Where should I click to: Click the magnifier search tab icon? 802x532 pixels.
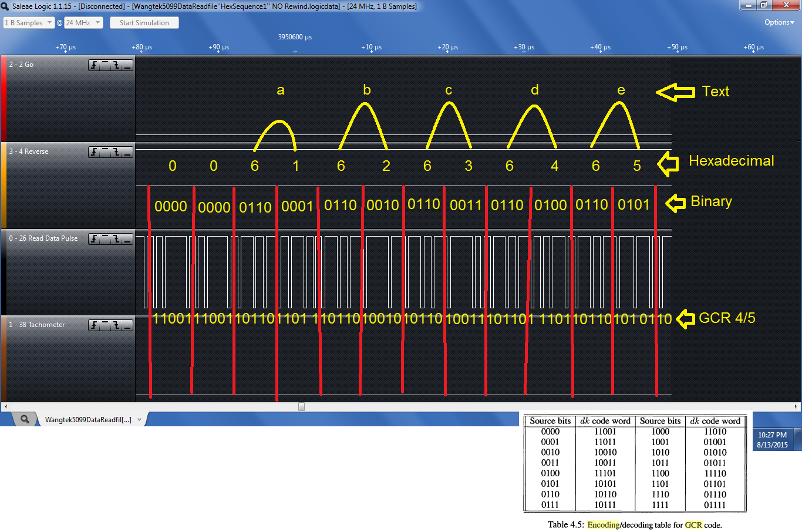pyautogui.click(x=25, y=419)
